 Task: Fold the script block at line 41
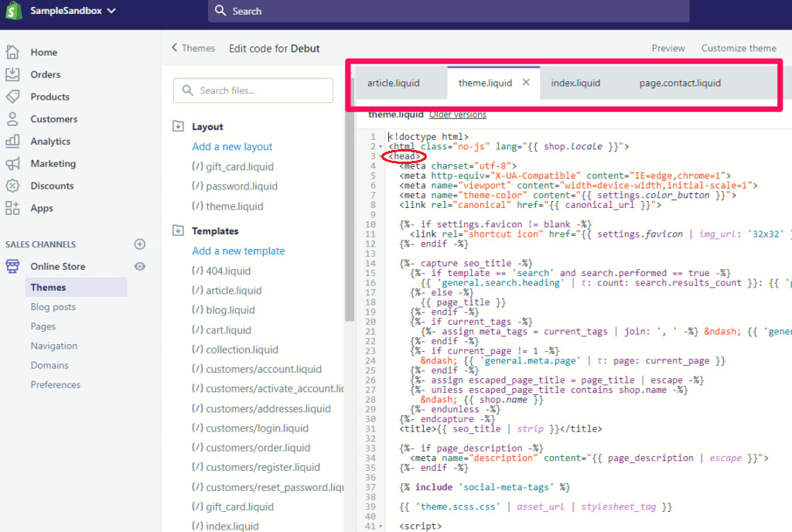381,527
